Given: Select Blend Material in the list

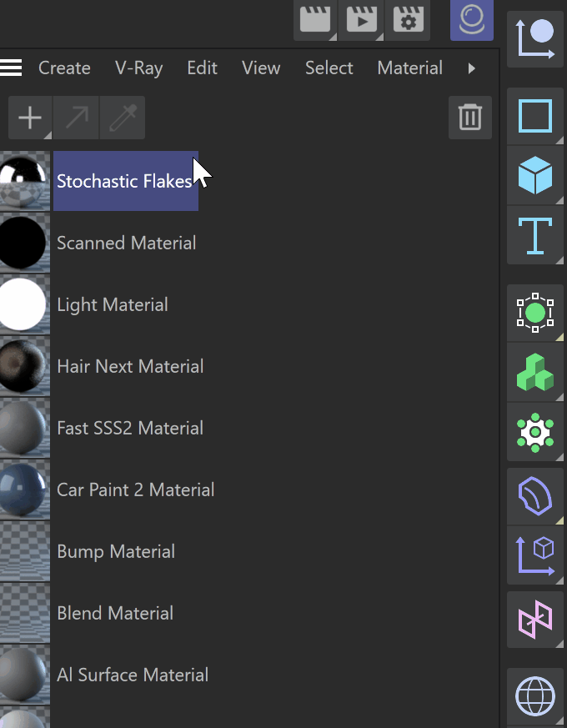Looking at the screenshot, I should point(115,613).
